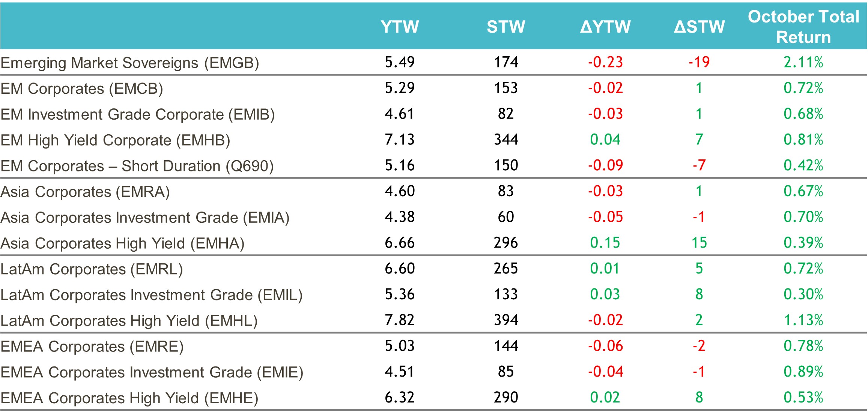Click EM High Yield Corporate (EMHB) label
The height and width of the screenshot is (416, 868).
115,140
